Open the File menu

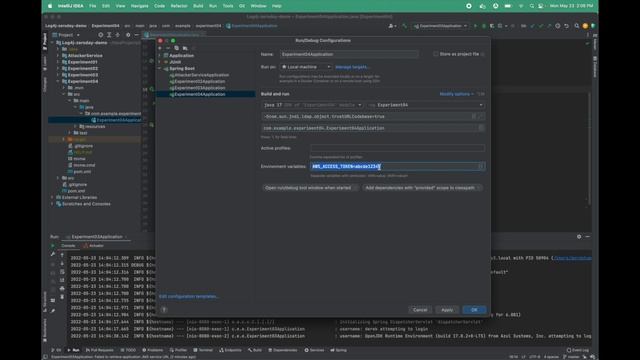pos(93,6)
